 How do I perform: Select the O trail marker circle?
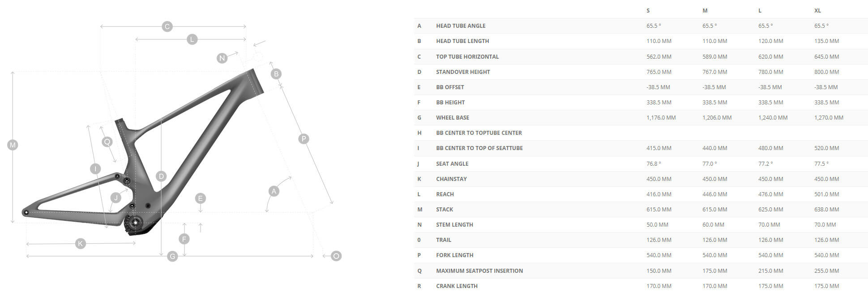(336, 256)
